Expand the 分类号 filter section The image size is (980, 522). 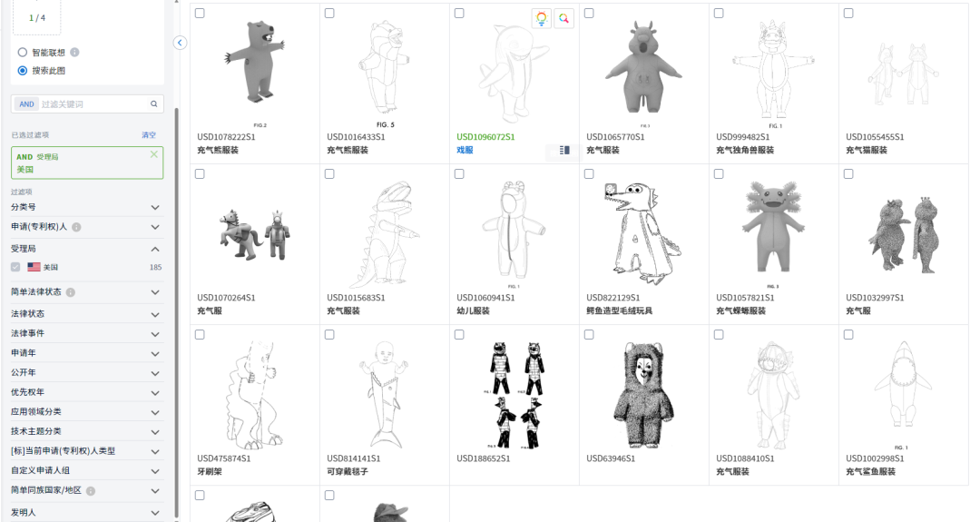pyautogui.click(x=154, y=207)
